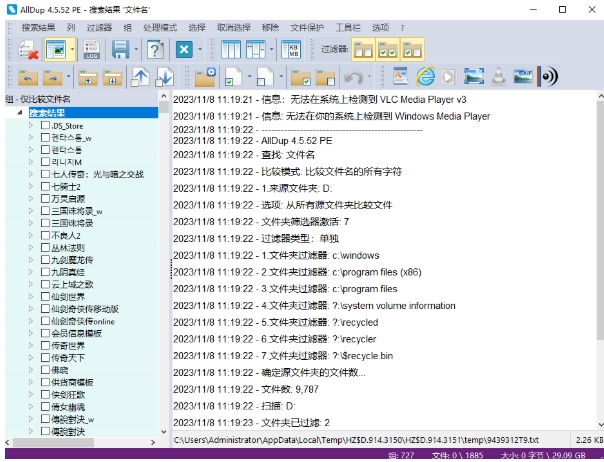Click the save floppy disk icon

pyautogui.click(x=121, y=50)
